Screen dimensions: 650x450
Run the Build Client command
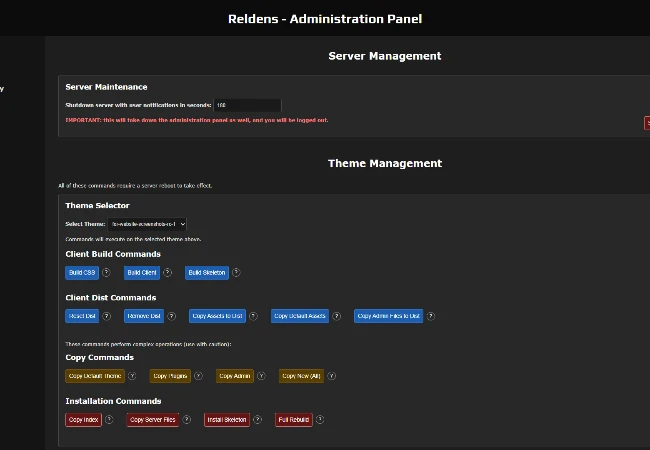click(142, 273)
